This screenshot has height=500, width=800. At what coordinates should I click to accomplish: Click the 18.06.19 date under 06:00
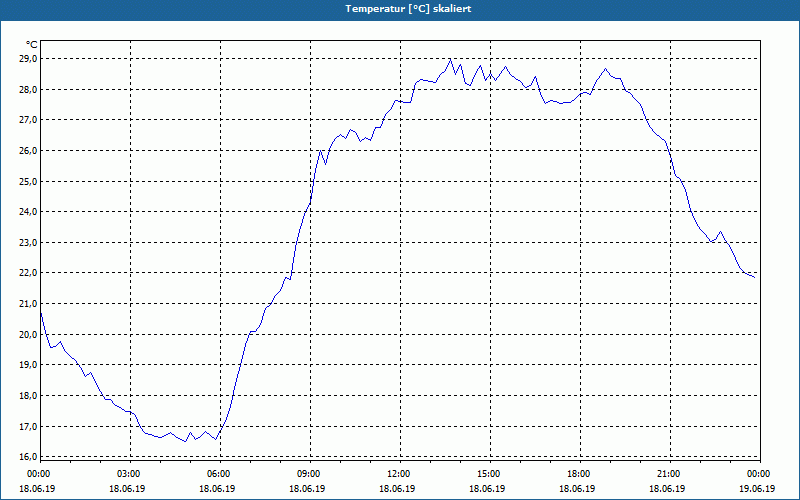coord(217,488)
